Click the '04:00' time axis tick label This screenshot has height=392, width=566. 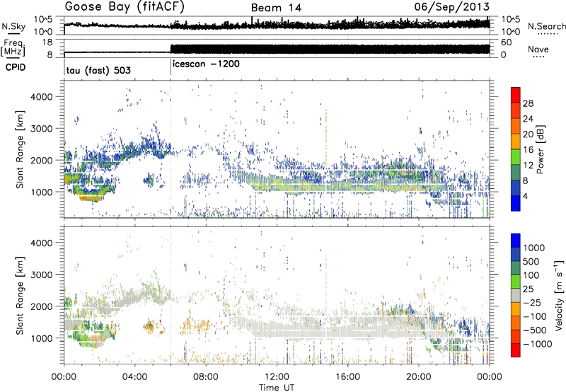click(x=135, y=377)
